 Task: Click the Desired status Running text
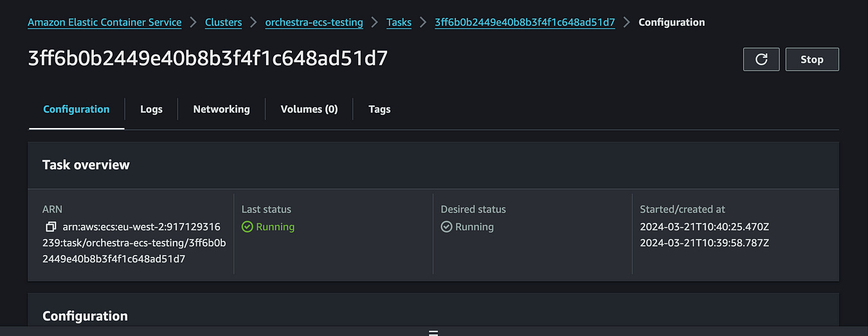[x=475, y=227]
